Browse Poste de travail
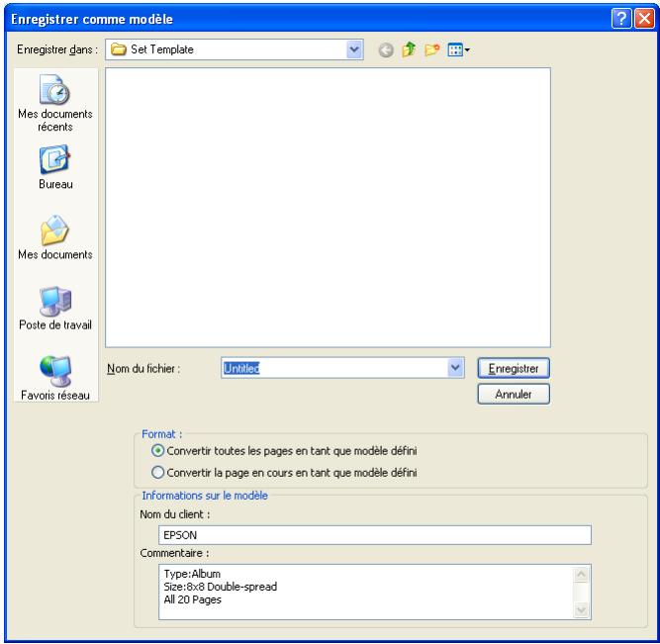This screenshot has width=660, height=644. pos(55,308)
